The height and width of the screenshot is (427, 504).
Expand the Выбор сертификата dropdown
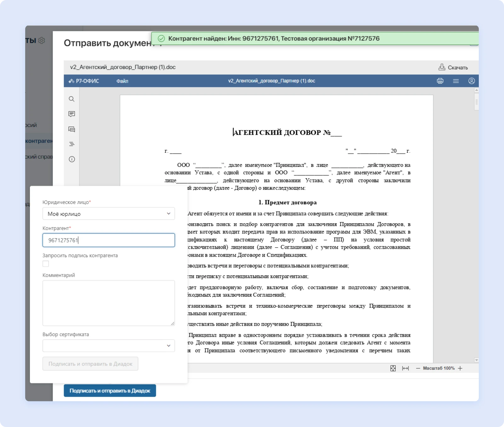pos(109,346)
